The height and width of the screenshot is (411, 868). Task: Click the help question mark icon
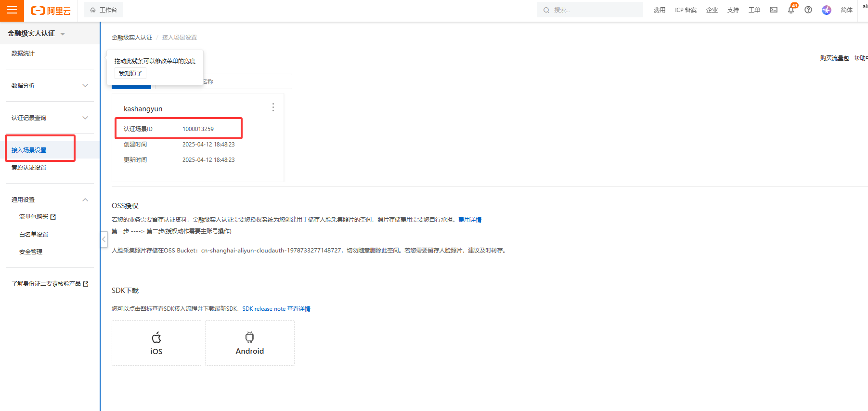[808, 10]
